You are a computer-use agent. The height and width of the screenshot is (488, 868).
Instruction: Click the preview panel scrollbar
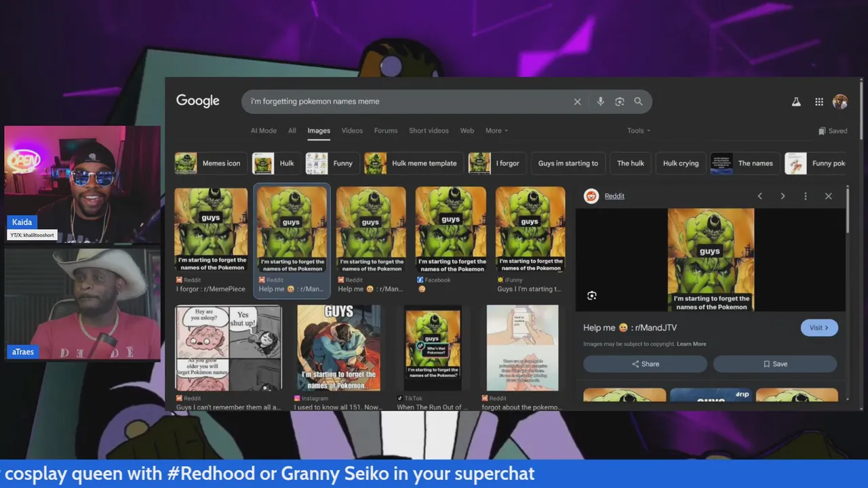tap(848, 210)
